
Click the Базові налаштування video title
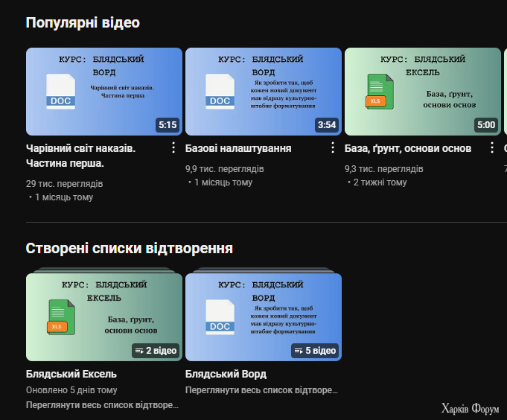pyautogui.click(x=238, y=148)
